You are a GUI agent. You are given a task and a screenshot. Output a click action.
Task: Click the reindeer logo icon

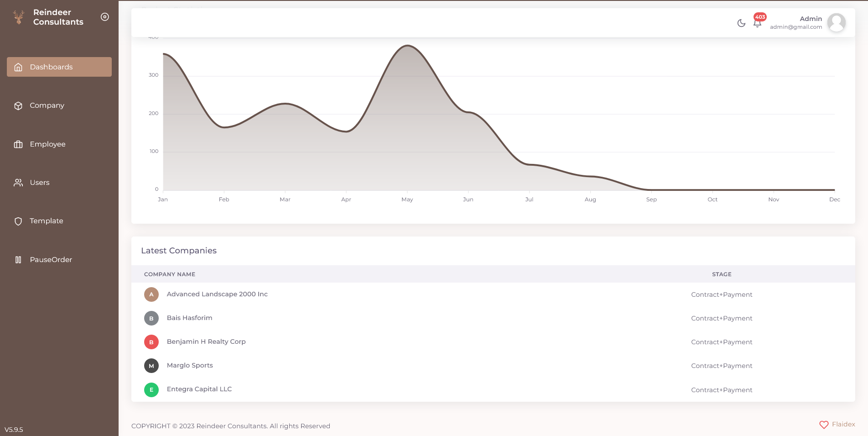pos(19,17)
